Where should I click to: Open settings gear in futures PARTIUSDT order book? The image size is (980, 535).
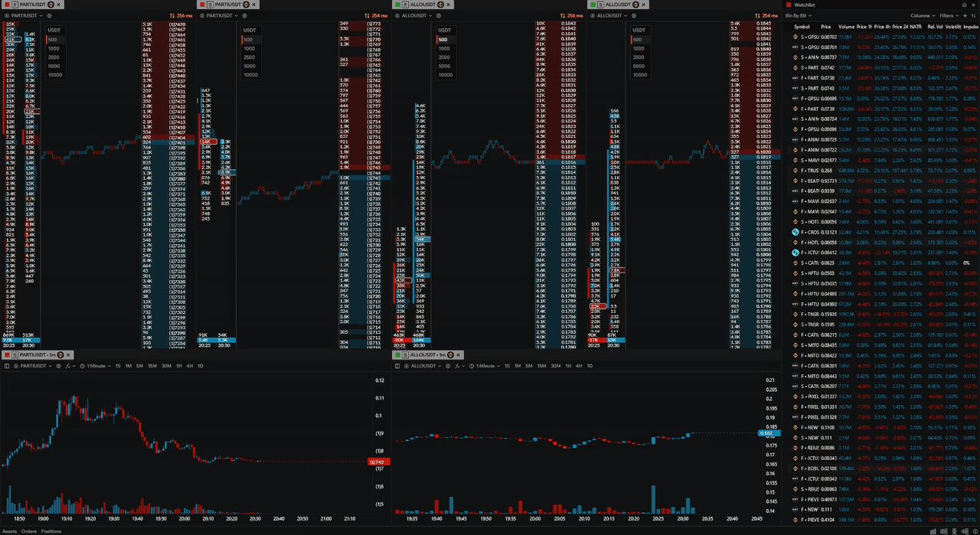pyautogui.click(x=49, y=15)
